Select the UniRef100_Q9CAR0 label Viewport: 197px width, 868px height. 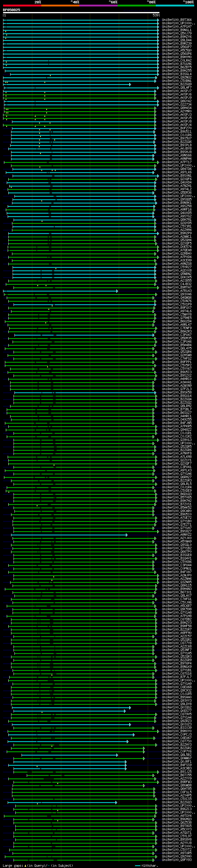pos(177,511)
